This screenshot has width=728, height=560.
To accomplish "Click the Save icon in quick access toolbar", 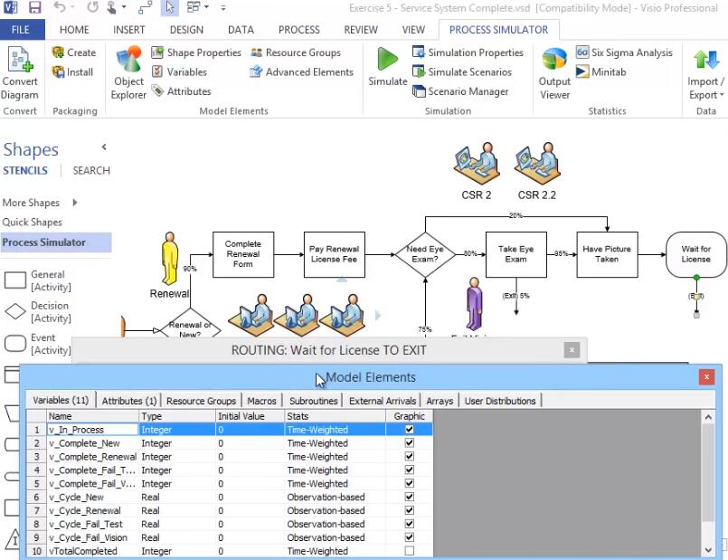I will click(34, 7).
